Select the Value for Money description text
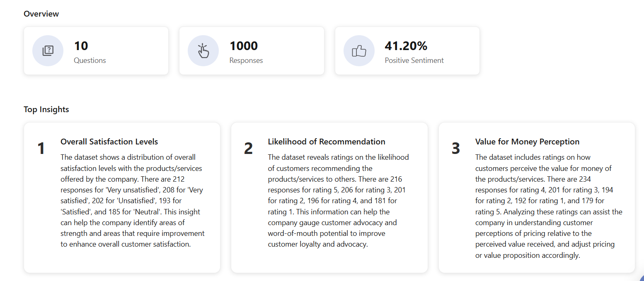This screenshot has height=281, width=644. click(x=549, y=206)
